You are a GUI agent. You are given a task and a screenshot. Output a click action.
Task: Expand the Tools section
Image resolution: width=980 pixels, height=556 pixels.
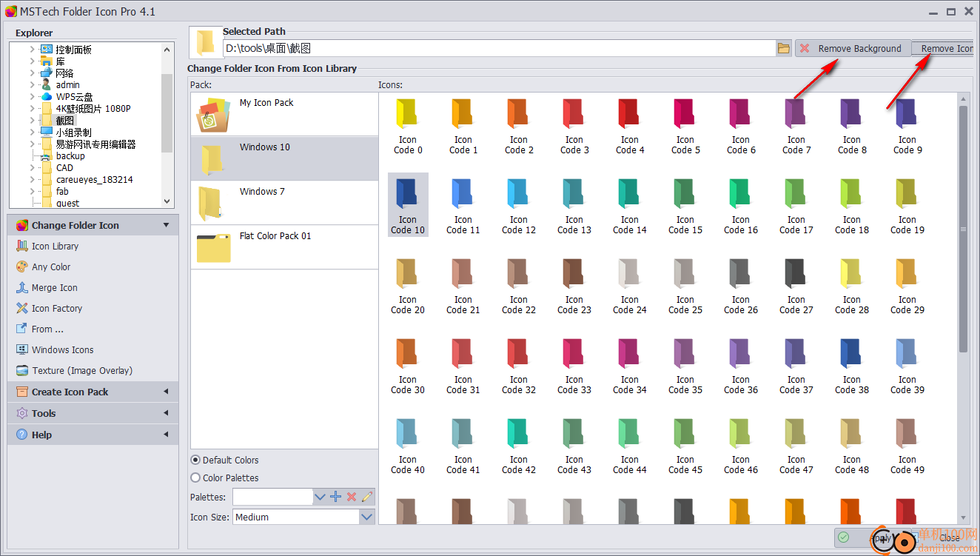[166, 413]
